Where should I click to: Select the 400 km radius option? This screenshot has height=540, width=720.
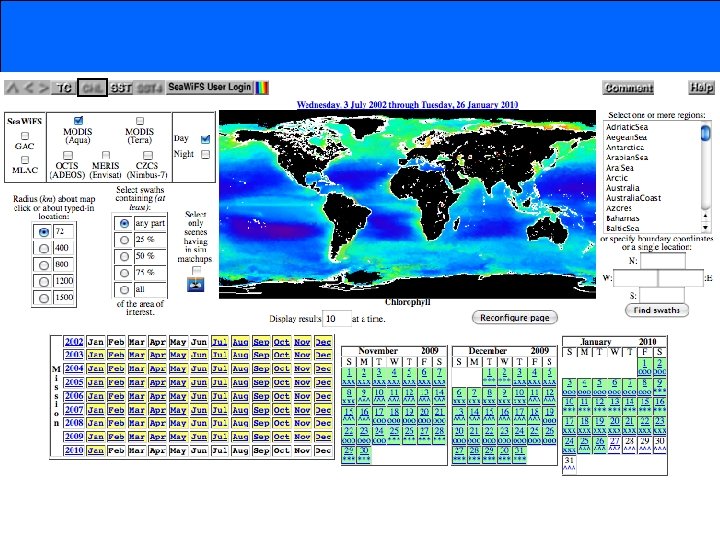pyautogui.click(x=44, y=248)
